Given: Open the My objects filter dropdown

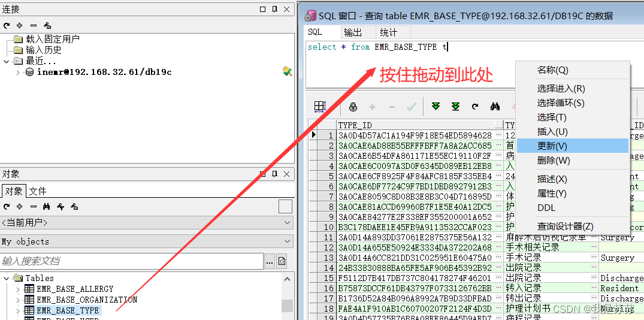Looking at the screenshot, I should pos(147,241).
